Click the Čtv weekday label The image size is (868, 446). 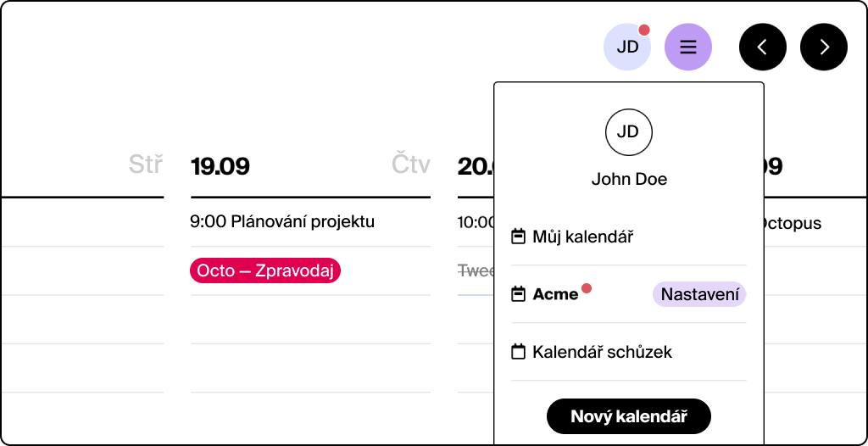pyautogui.click(x=411, y=164)
